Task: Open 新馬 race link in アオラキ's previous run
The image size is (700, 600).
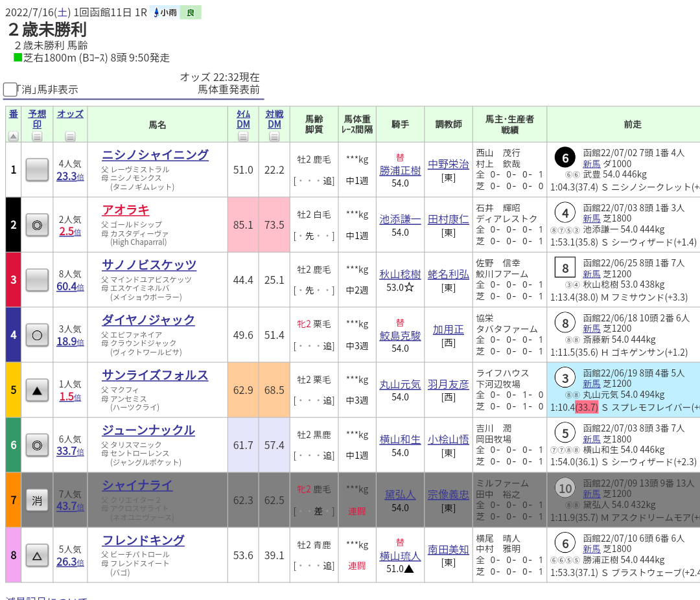Action: coord(592,219)
